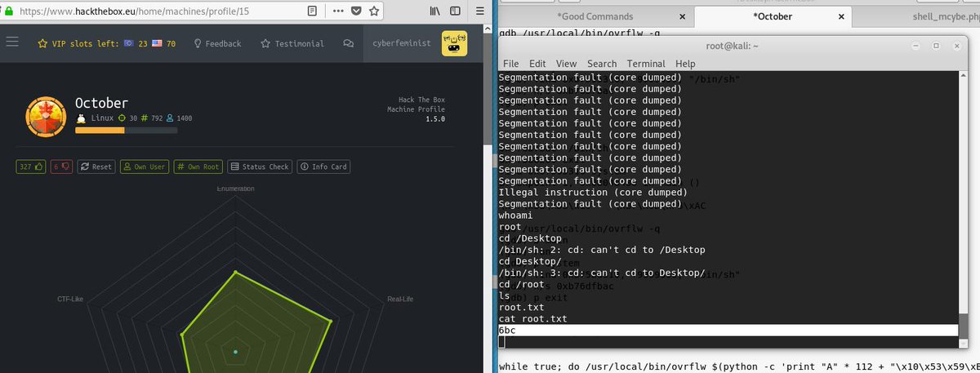Screen dimensions: 980x373
Task: Open the terminal Edit menu
Action: 537,64
